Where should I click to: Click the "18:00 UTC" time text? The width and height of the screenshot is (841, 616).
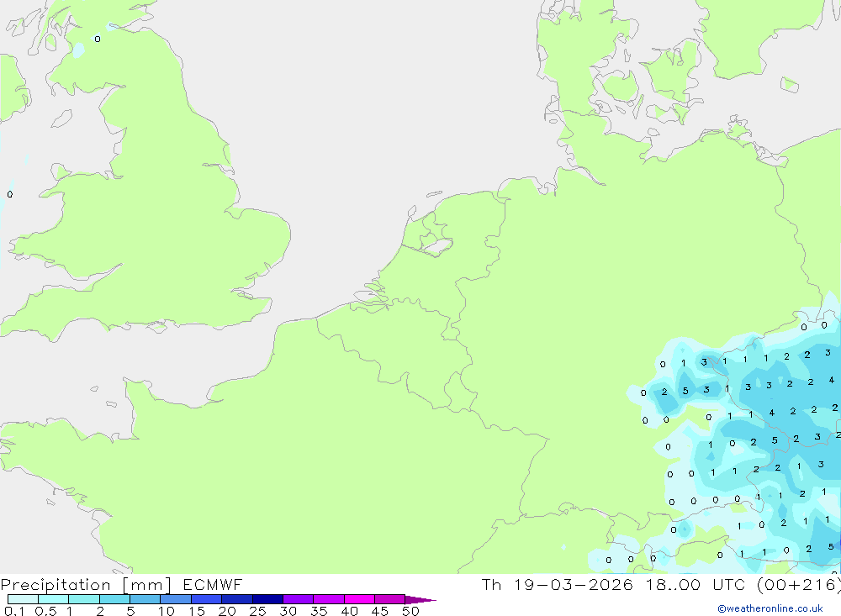click(x=697, y=584)
